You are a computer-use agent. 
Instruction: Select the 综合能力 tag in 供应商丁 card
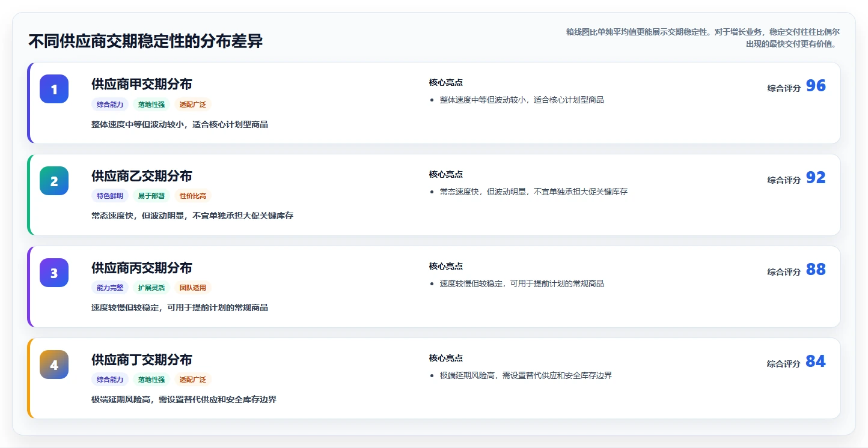click(x=110, y=380)
